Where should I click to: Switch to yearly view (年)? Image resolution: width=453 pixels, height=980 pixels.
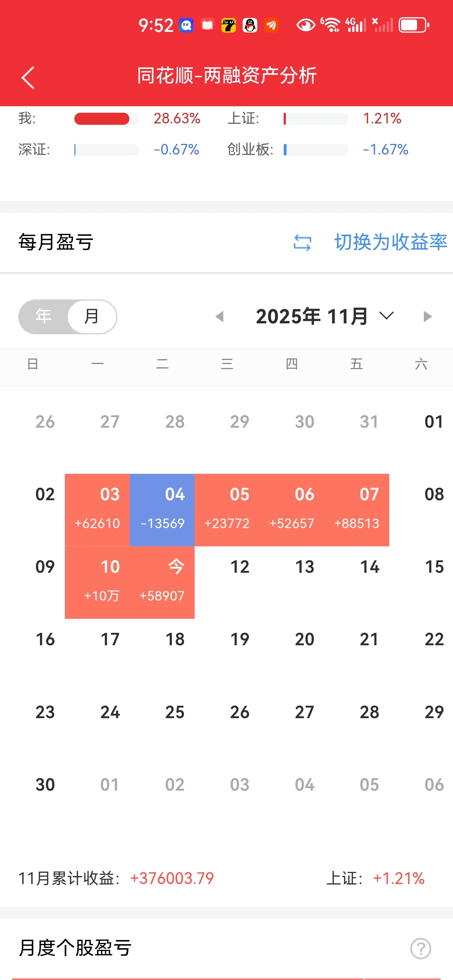(x=43, y=316)
